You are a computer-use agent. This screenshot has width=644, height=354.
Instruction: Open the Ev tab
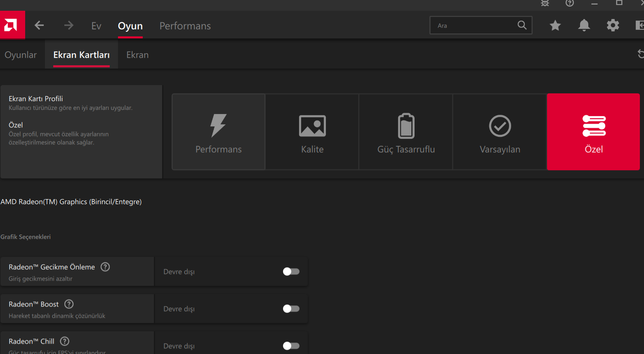pos(96,26)
